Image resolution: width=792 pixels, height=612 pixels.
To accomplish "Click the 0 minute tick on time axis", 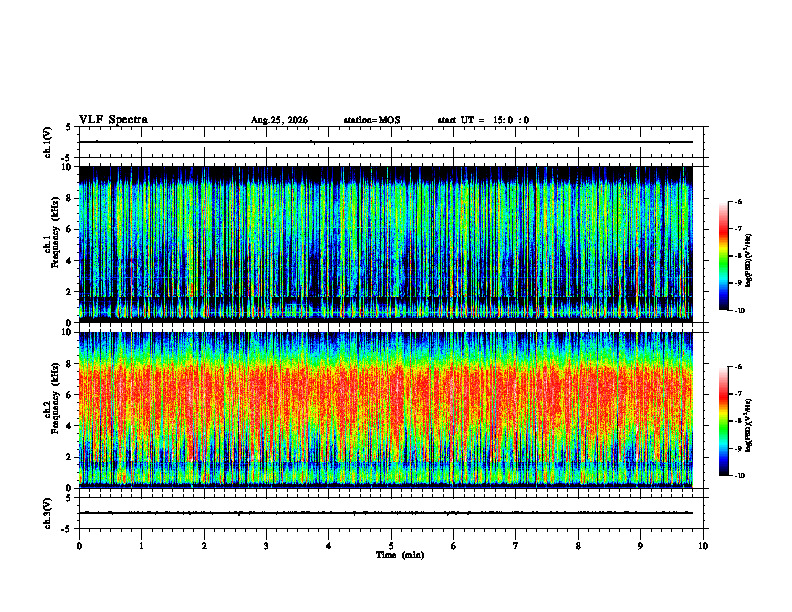I will (79, 546).
